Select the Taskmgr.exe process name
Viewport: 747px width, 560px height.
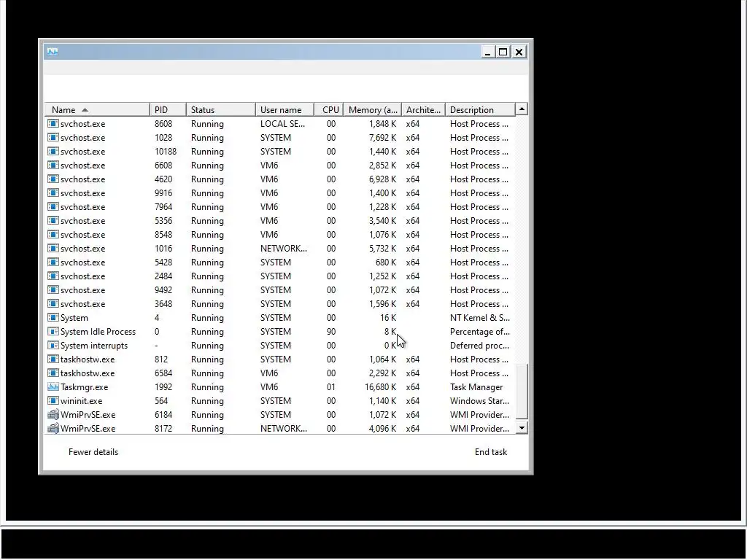[85, 387]
